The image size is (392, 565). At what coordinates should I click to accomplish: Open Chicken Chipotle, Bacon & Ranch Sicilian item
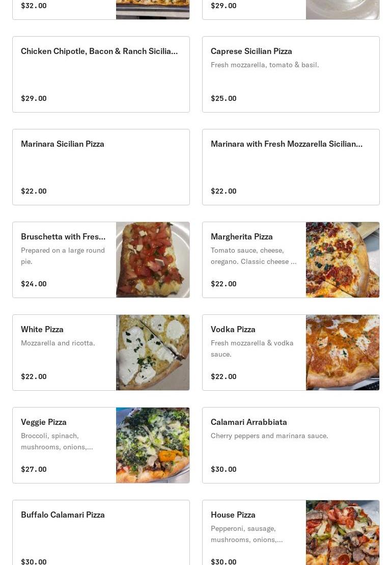pyautogui.click(x=99, y=51)
